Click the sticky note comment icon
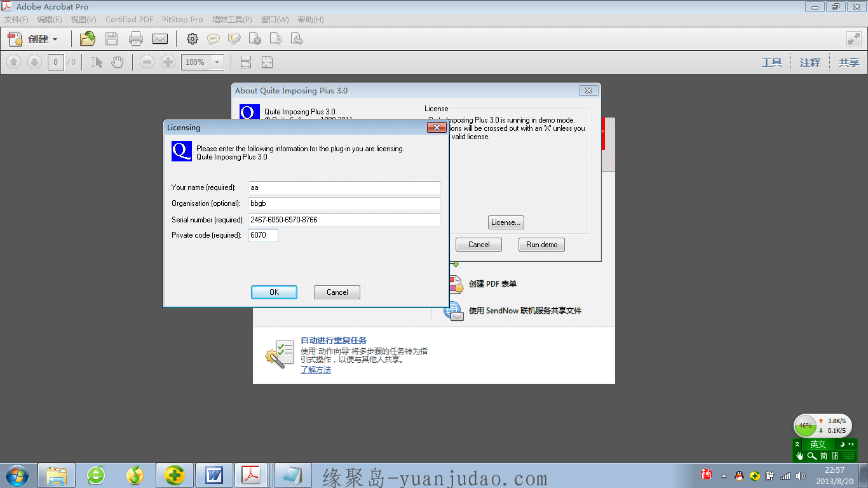Screen dimensions: 868x488 pyautogui.click(x=214, y=39)
